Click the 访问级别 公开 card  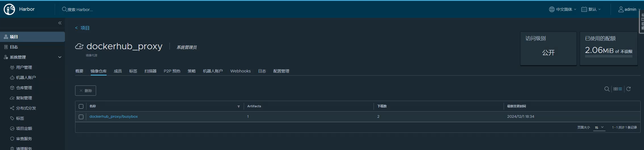point(548,48)
